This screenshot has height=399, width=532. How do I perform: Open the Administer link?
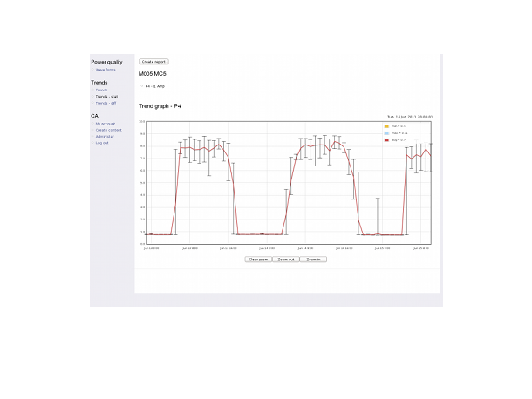pos(105,136)
